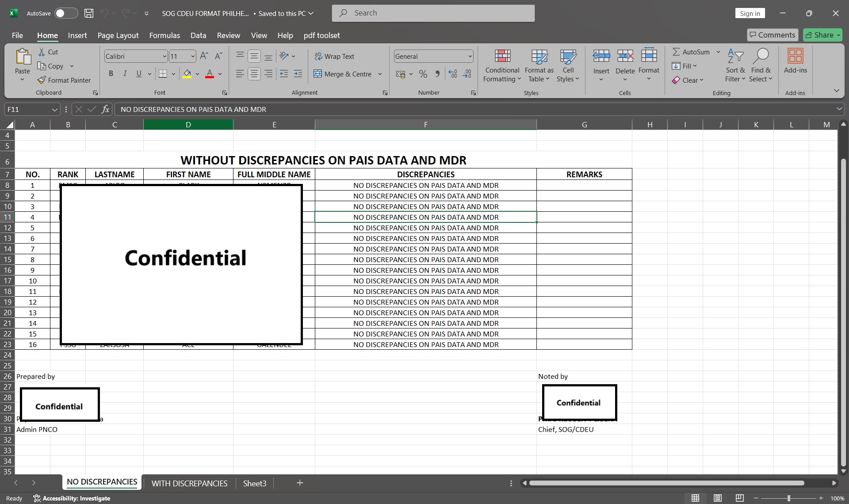
Task: Toggle Middle Align vertical alignment
Action: (254, 56)
